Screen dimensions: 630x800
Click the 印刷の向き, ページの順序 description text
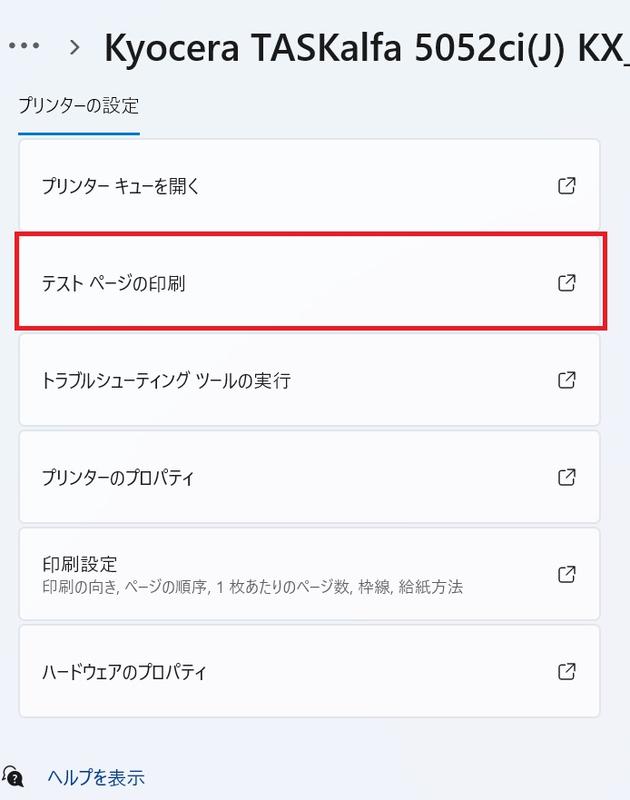pyautogui.click(x=252, y=586)
